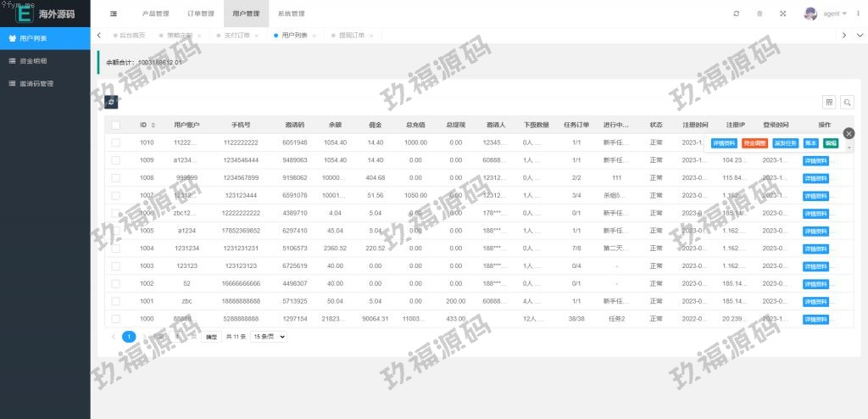Toggle fullscreen with the expand icon
This screenshot has width=868, height=419.
tap(782, 14)
